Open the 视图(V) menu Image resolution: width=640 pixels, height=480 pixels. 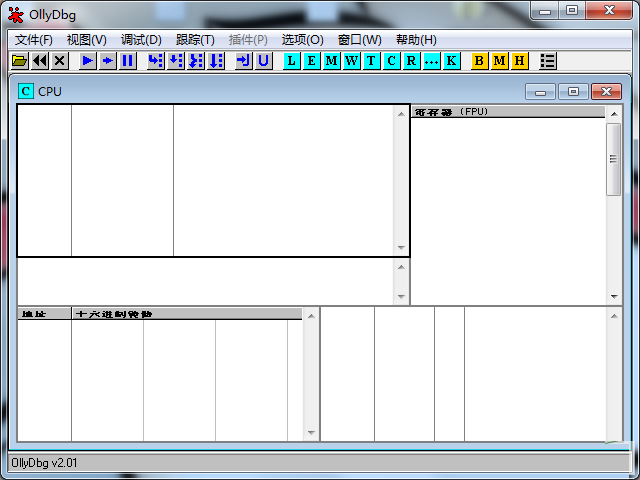click(x=87, y=40)
